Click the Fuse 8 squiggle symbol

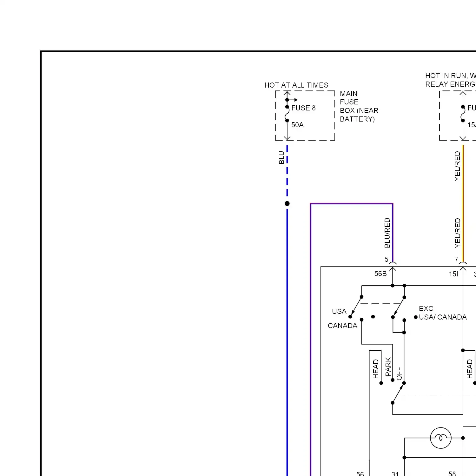click(x=287, y=114)
